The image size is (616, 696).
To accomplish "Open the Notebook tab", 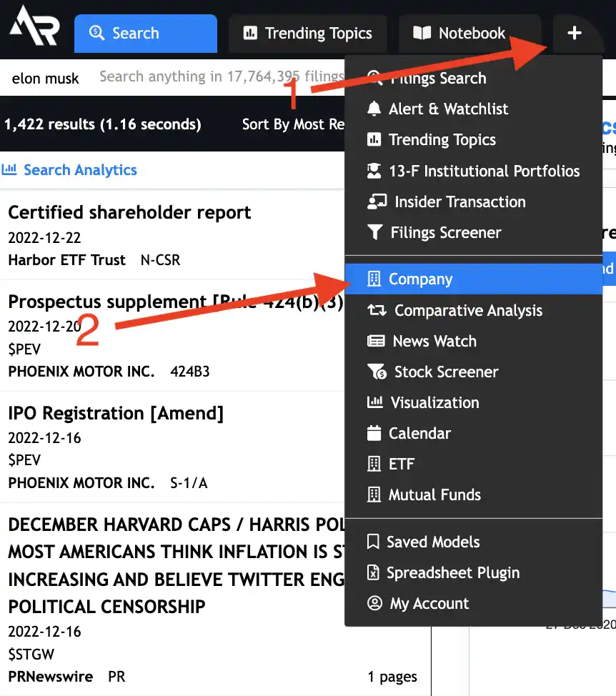I will click(460, 34).
